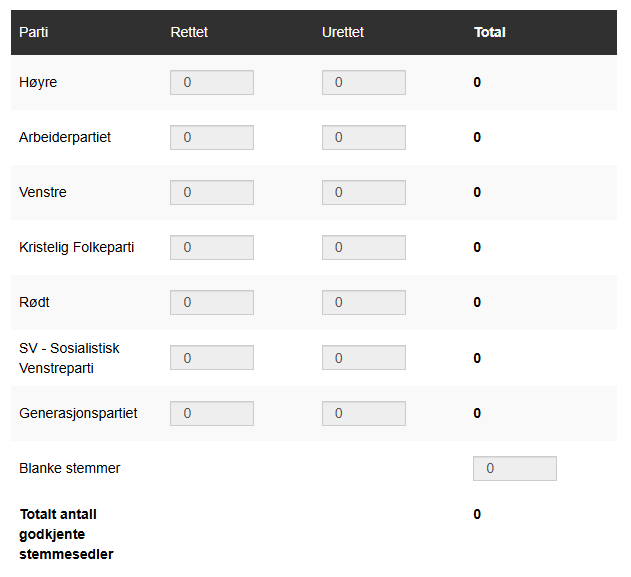Viewport: 631px width, 577px height.
Task: Focus the Urettet field for Generasjonspartiet
Action: point(364,414)
